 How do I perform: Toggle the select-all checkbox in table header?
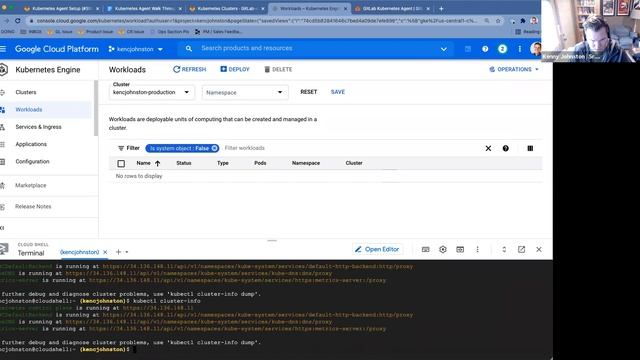pos(121,163)
